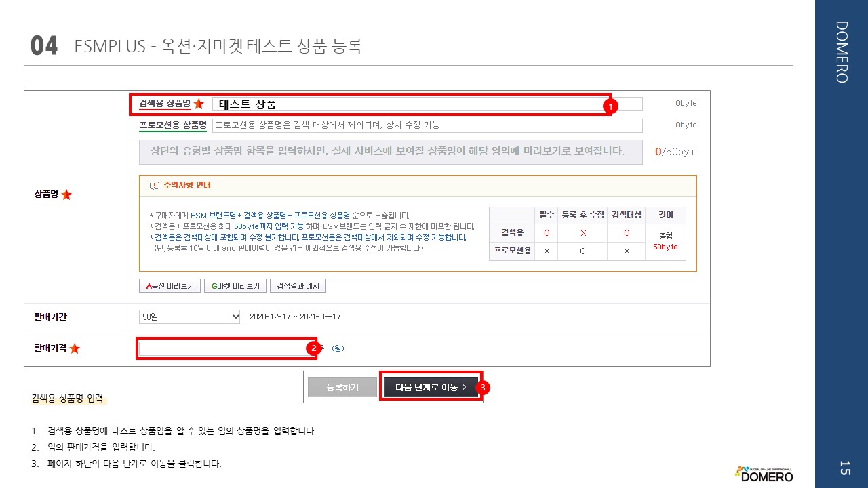Click the 길이 column header
This screenshot has width=868, height=488.
(665, 215)
